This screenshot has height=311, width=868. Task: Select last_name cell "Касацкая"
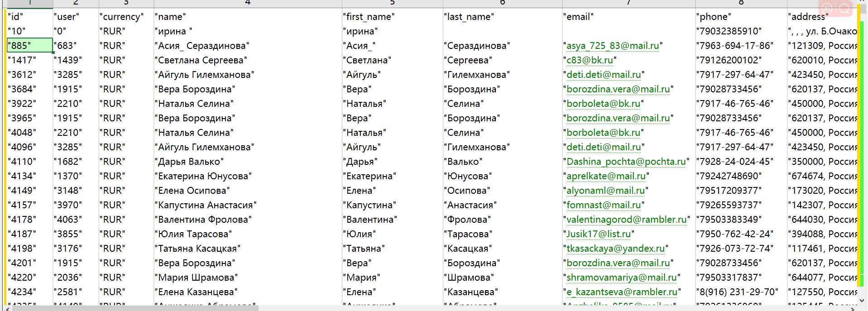pyautogui.click(x=503, y=249)
